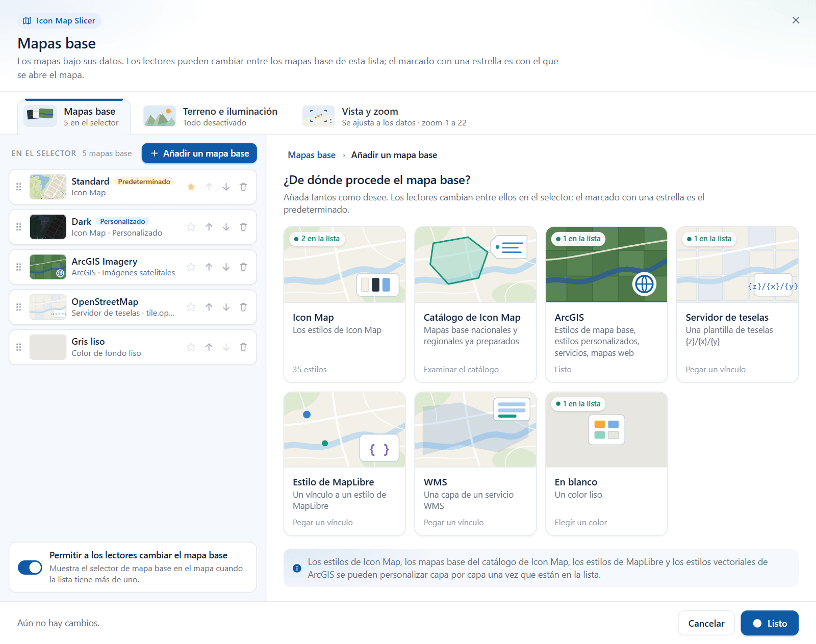The height and width of the screenshot is (644, 816).
Task: Toggle Permitir a los lectores cambiar switch
Action: [x=30, y=568]
